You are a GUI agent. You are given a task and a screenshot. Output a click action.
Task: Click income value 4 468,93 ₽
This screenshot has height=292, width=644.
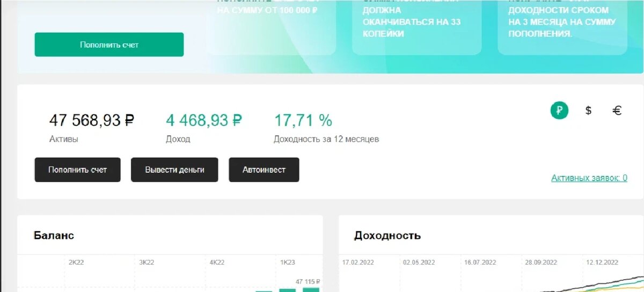click(204, 120)
